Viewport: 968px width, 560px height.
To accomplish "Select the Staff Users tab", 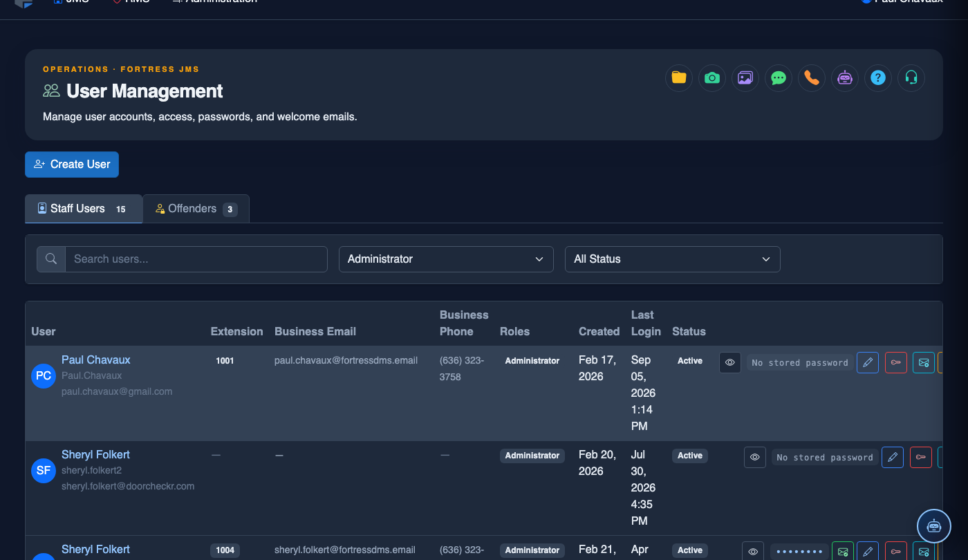I will (x=84, y=209).
